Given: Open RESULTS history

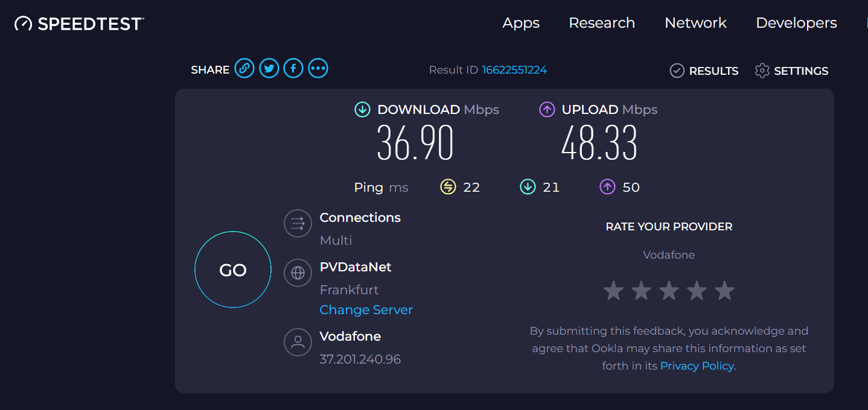Looking at the screenshot, I should pos(713,71).
